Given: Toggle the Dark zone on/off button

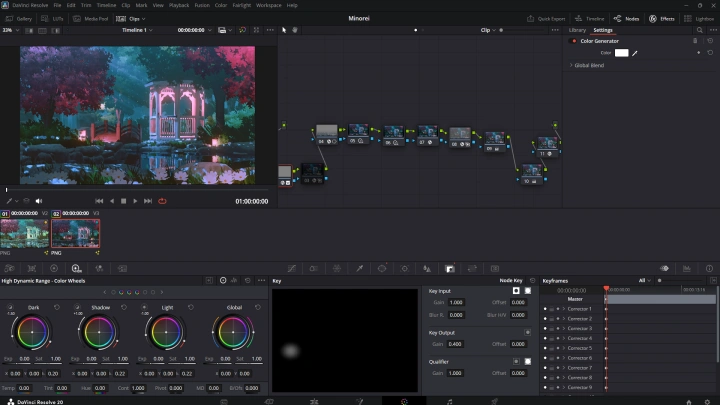Looking at the screenshot, I should click(10, 307).
